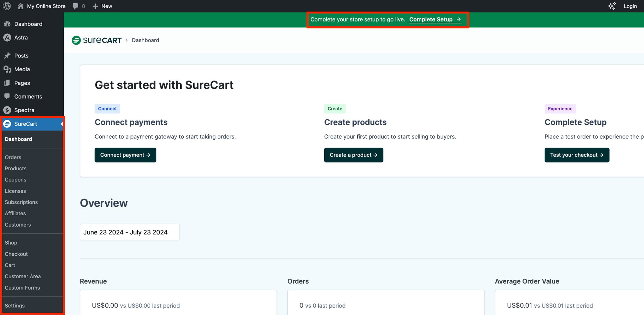Click the purple Experience badge
Screen dimensions: 644x315
560,109
